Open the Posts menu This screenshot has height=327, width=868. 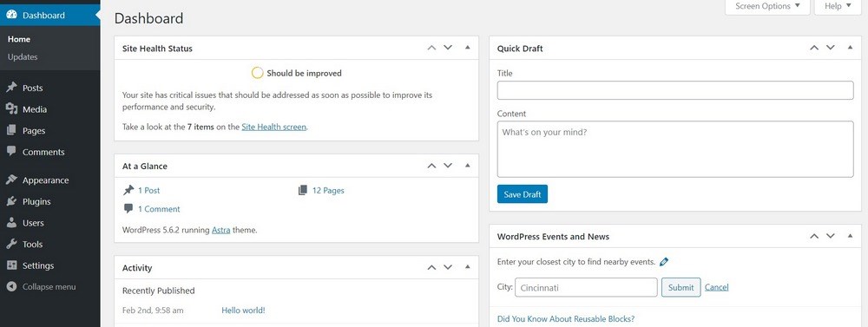point(33,88)
